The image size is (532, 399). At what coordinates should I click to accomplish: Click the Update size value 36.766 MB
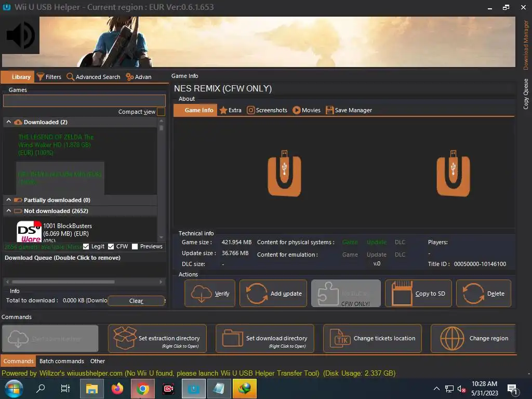(x=235, y=253)
